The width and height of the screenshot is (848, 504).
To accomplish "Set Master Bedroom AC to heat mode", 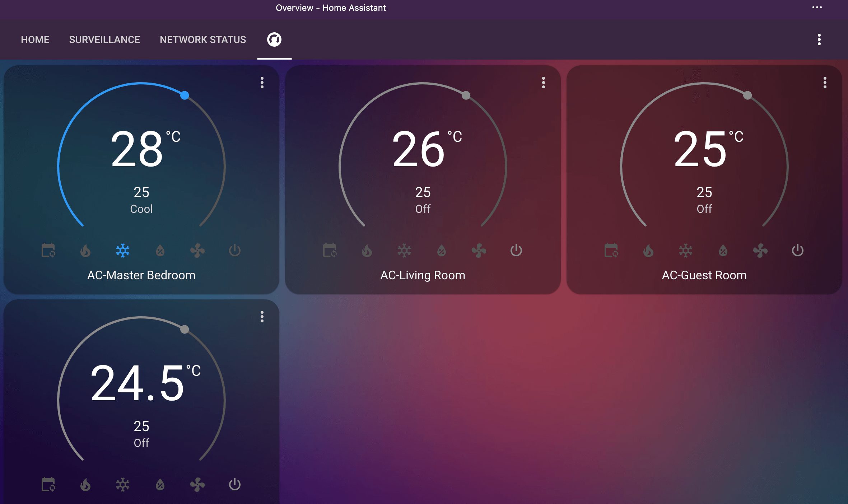I will [85, 251].
